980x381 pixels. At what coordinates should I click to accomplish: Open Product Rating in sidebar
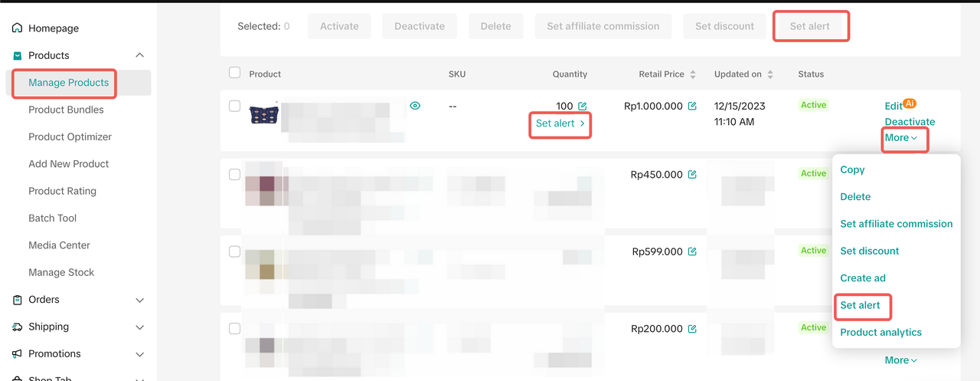[x=62, y=191]
